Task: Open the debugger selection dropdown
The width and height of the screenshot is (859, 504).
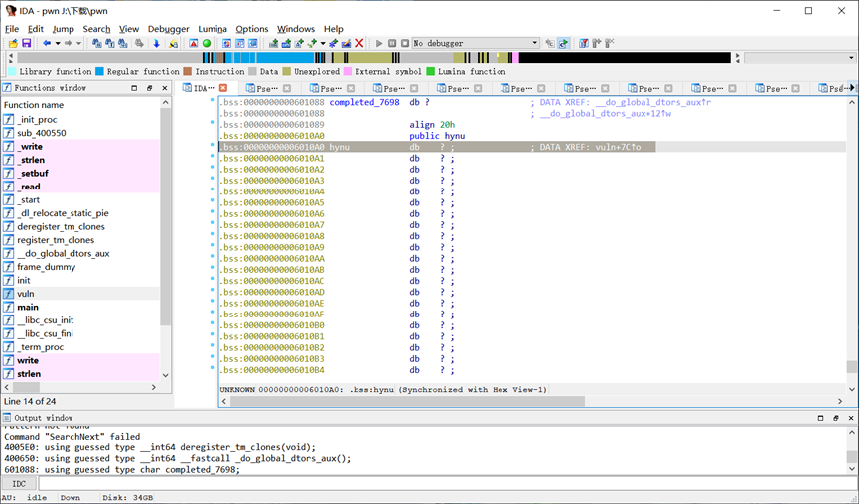Action: coord(535,44)
